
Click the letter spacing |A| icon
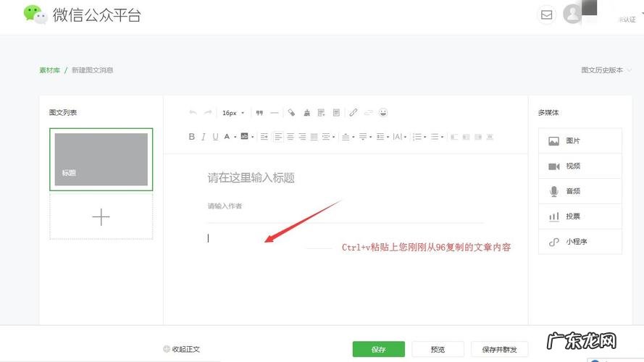[397, 137]
